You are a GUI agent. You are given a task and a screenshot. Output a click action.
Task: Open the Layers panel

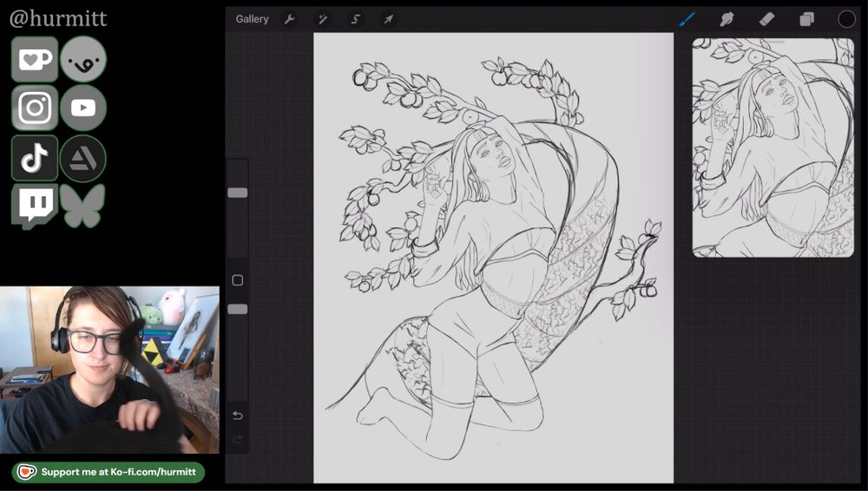806,19
